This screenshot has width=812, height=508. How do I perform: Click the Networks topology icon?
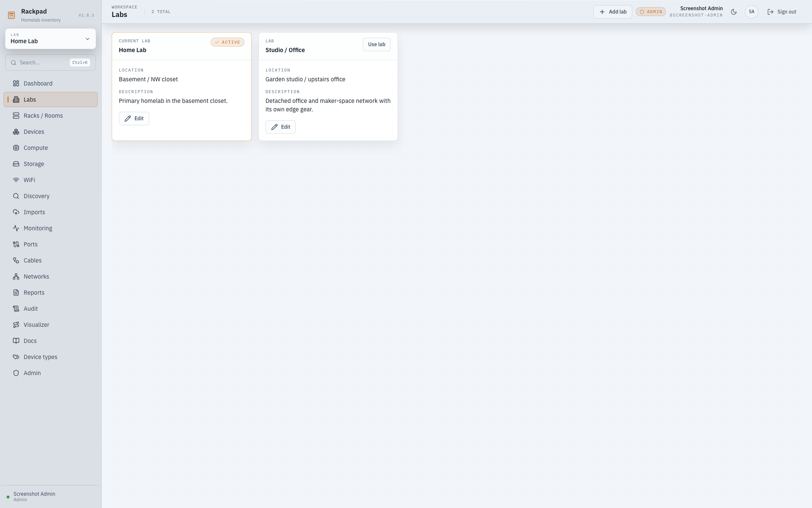16,276
